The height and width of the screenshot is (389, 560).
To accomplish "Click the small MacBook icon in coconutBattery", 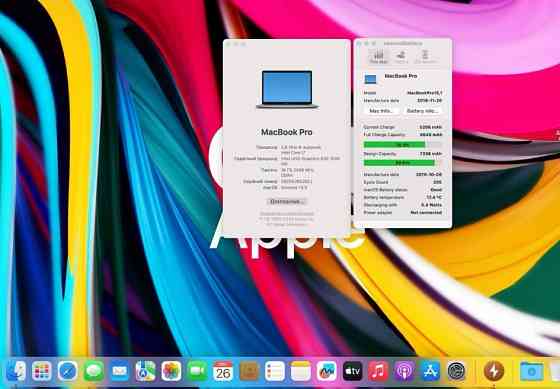I will coord(370,79).
